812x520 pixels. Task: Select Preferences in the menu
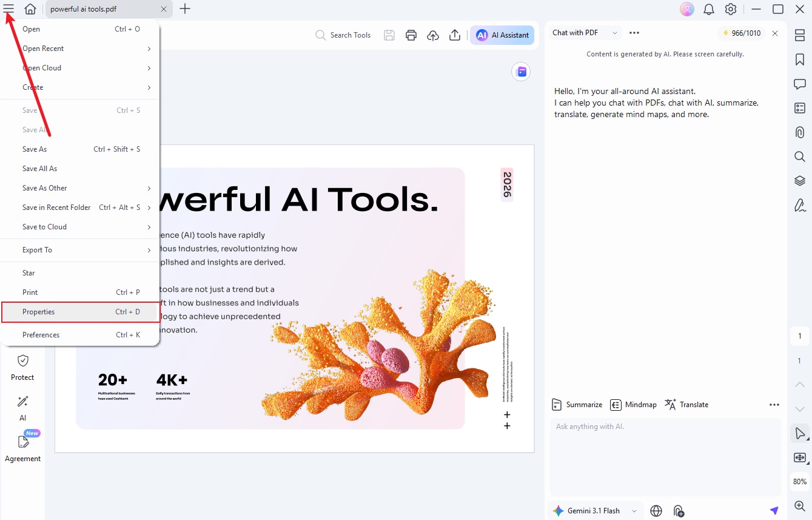pos(79,335)
